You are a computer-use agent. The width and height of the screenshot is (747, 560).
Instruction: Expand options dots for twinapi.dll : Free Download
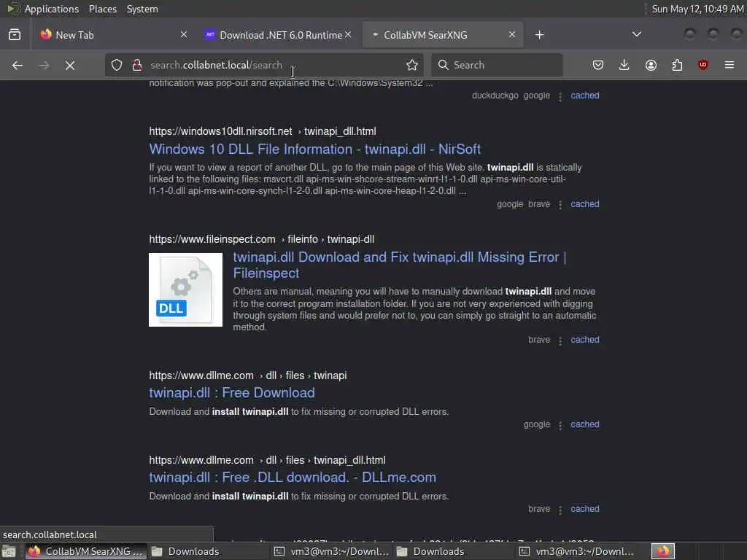[560, 425]
